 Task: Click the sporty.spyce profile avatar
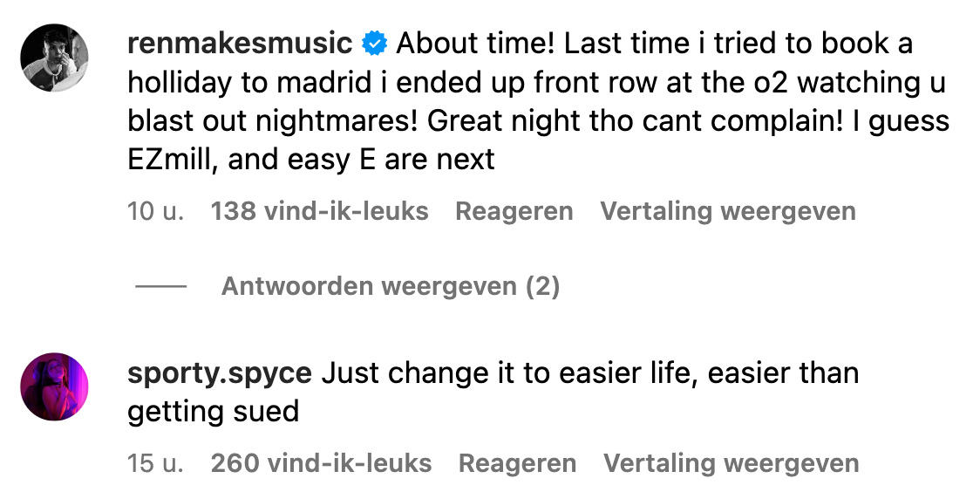coord(54,386)
